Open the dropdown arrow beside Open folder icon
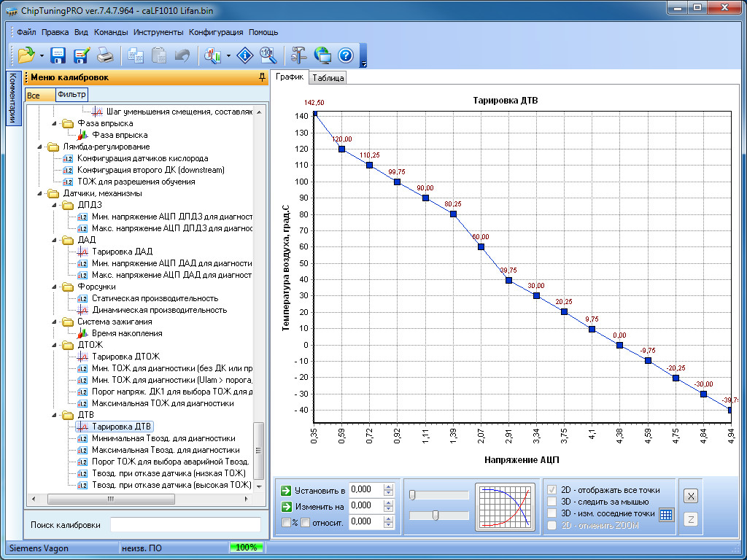747x560 pixels. click(x=42, y=55)
